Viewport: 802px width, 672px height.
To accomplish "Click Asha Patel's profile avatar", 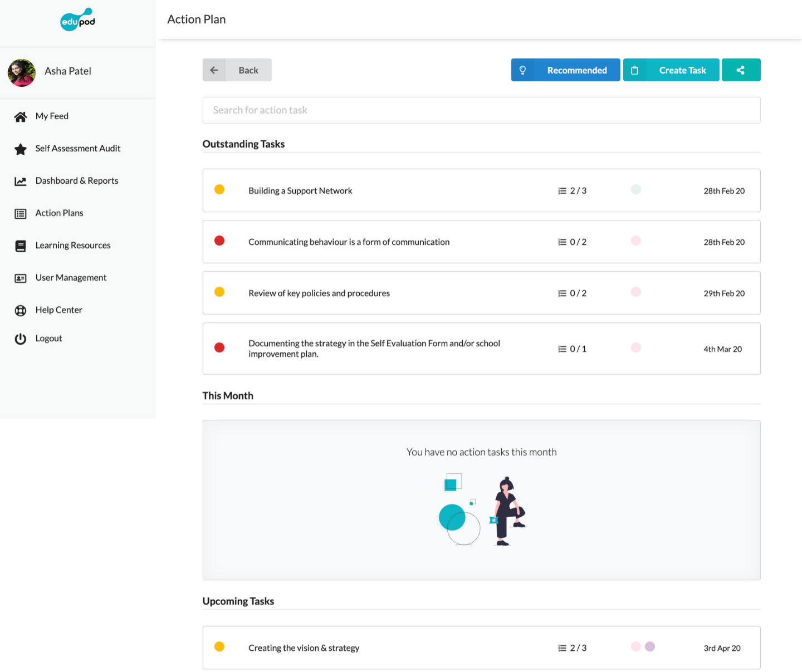I will (x=22, y=73).
